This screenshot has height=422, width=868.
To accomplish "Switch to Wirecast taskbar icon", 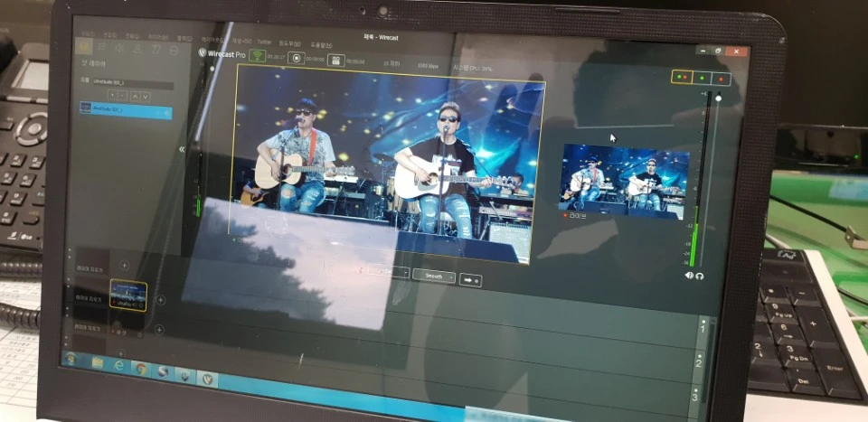I will coord(207,379).
